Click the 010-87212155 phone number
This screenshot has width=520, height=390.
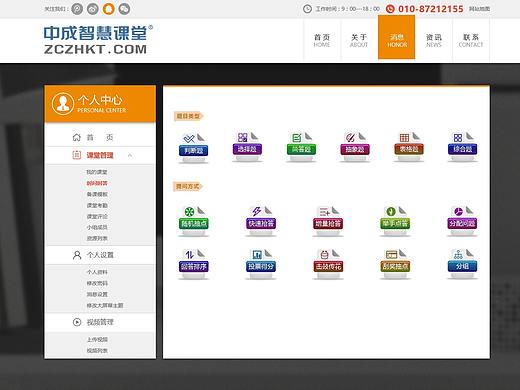[431, 9]
